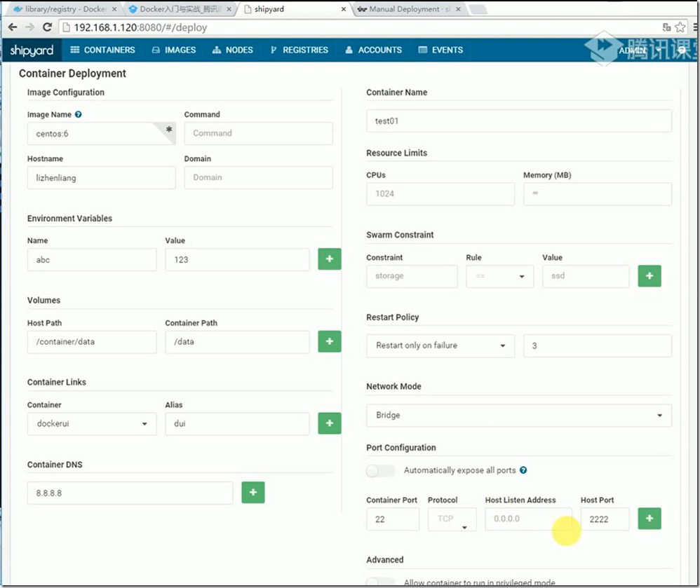Open the IMAGES menu item
Image resolution: width=700 pixels, height=588 pixels.
[x=174, y=50]
